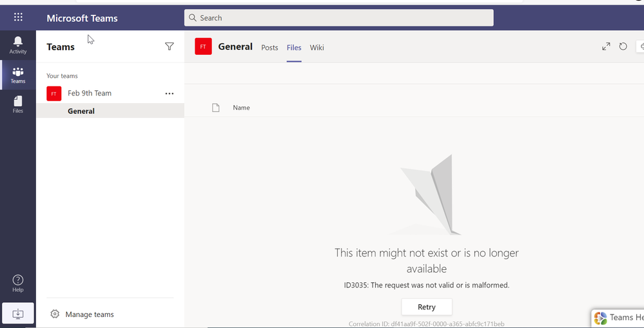Screen dimensions: 644x328
Task: Open the app launcher waffle icon
Action: coord(18,17)
